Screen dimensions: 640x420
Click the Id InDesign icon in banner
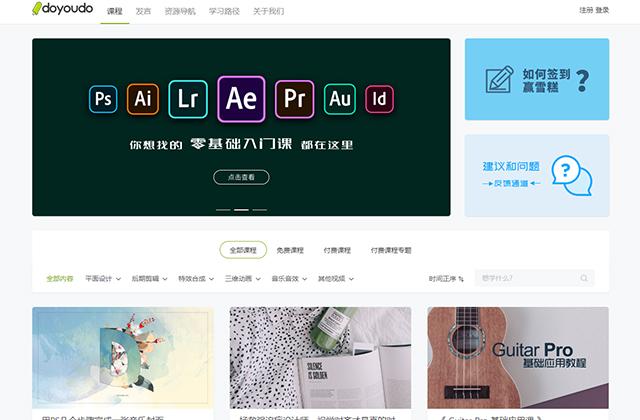coord(379,99)
